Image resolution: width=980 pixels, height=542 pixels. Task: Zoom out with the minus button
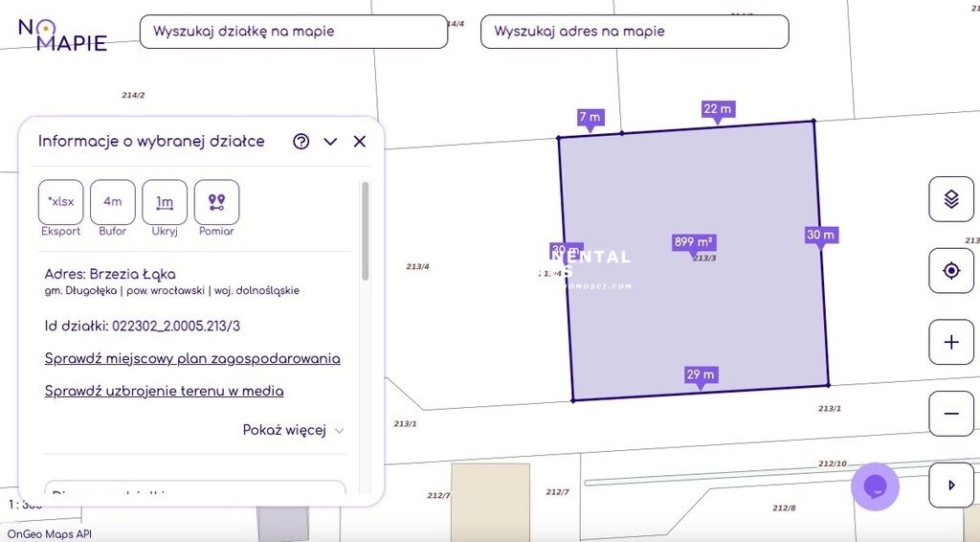point(951,414)
